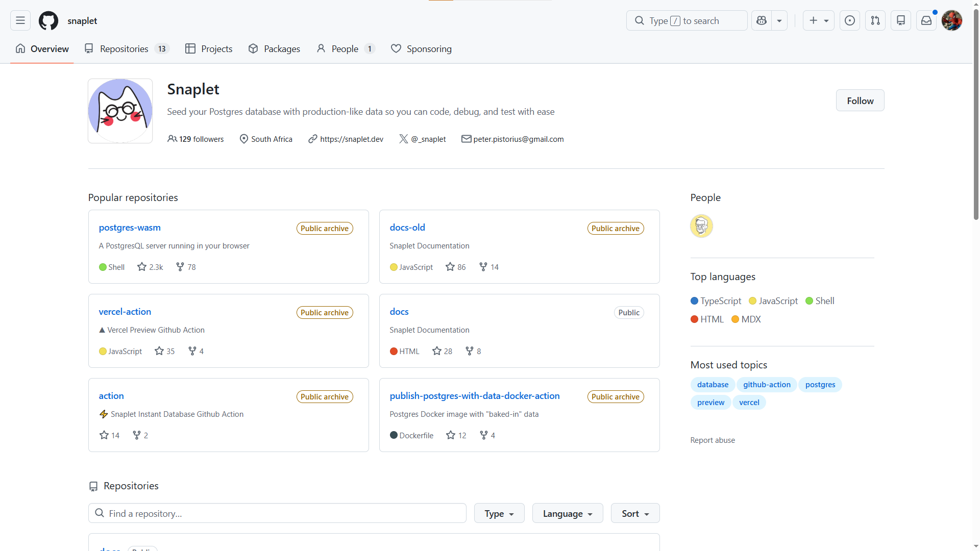Follow the Snaplet organization
980x551 pixels.
860,101
